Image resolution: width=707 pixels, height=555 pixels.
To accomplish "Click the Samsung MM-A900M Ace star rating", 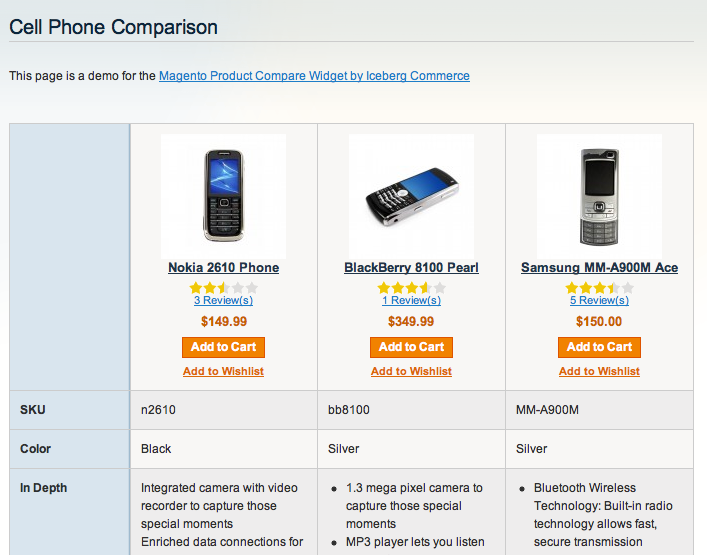I will pos(599,287).
